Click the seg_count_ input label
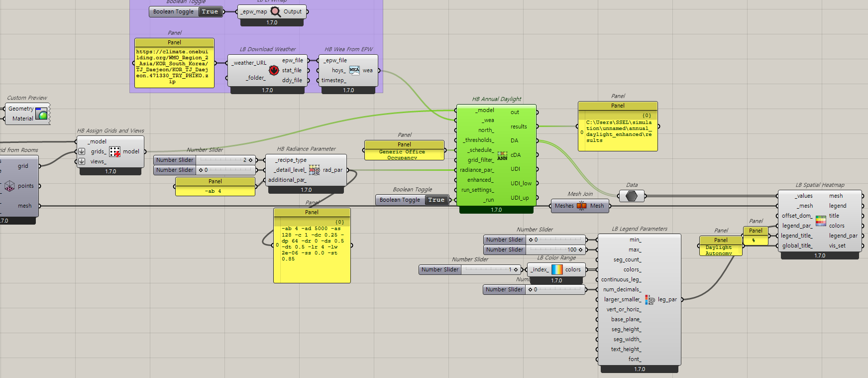This screenshot has width=868, height=378. click(628, 260)
